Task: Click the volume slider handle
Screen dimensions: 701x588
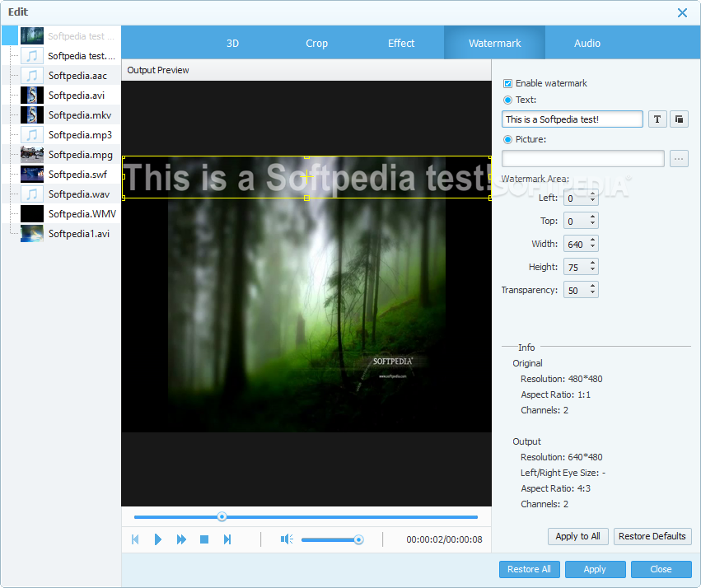Action: pyautogui.click(x=358, y=539)
